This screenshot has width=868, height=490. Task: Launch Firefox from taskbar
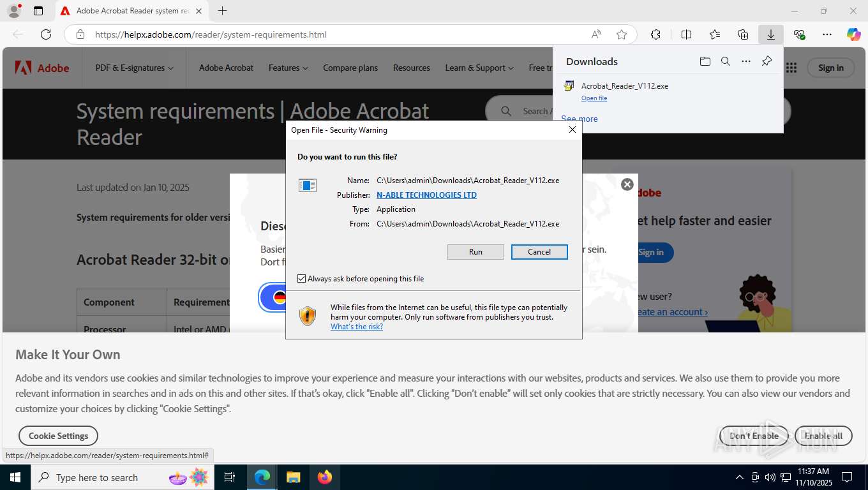tap(325, 477)
